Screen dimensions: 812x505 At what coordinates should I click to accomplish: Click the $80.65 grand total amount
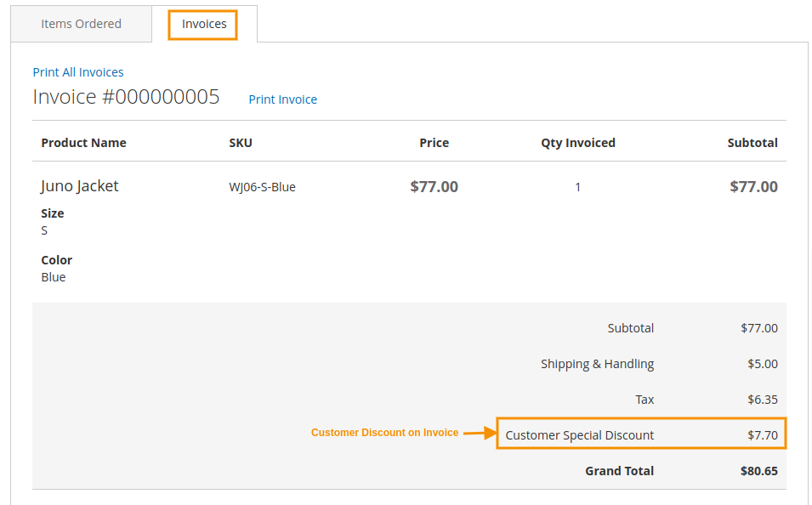coord(759,471)
